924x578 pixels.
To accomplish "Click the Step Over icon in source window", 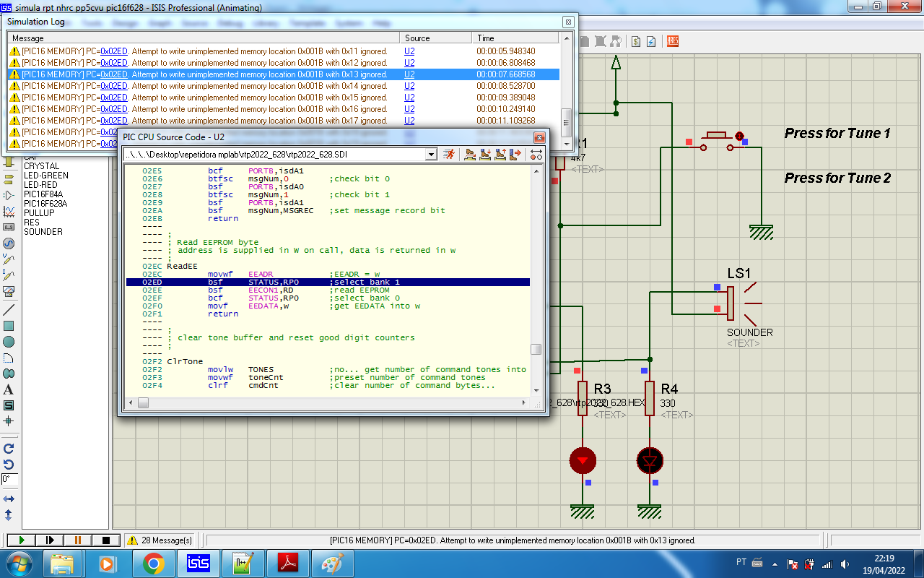I will pos(471,154).
